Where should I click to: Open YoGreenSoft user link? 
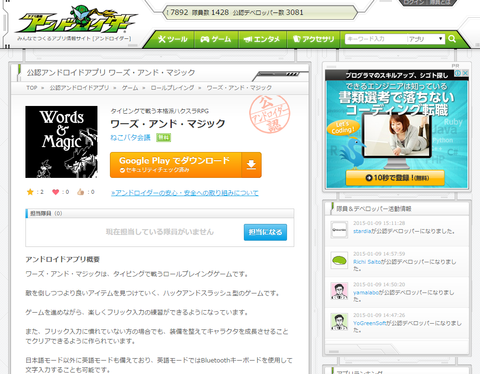click(x=370, y=323)
